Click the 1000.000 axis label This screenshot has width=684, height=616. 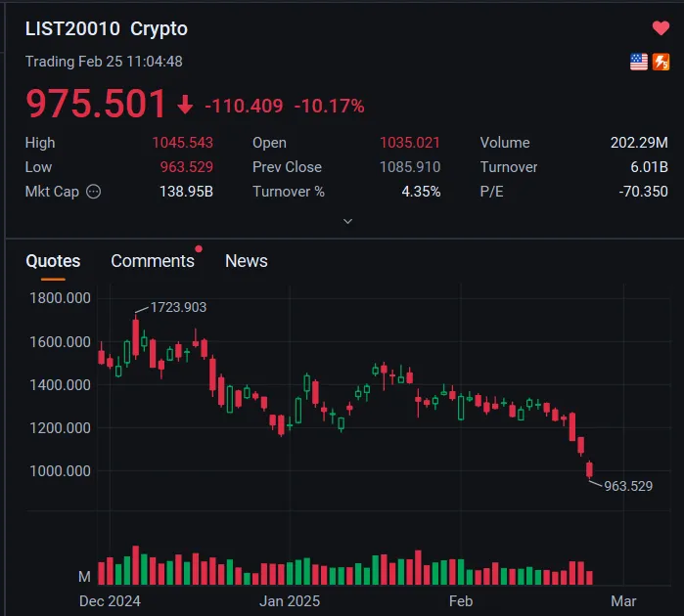pyautogui.click(x=61, y=471)
